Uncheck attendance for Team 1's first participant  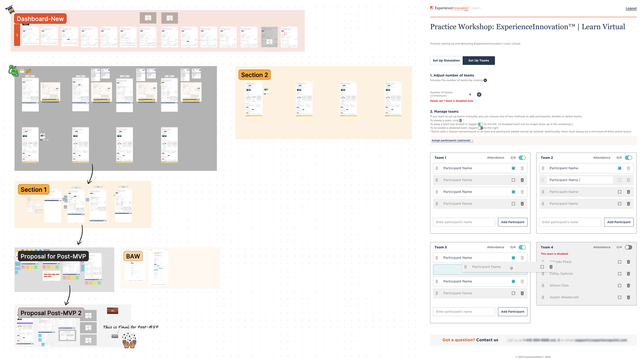(x=514, y=168)
